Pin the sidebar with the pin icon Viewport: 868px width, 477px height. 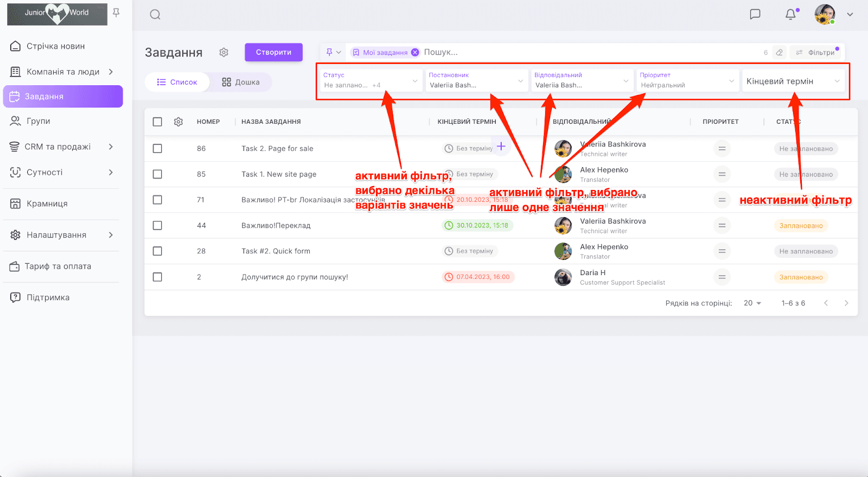(116, 12)
